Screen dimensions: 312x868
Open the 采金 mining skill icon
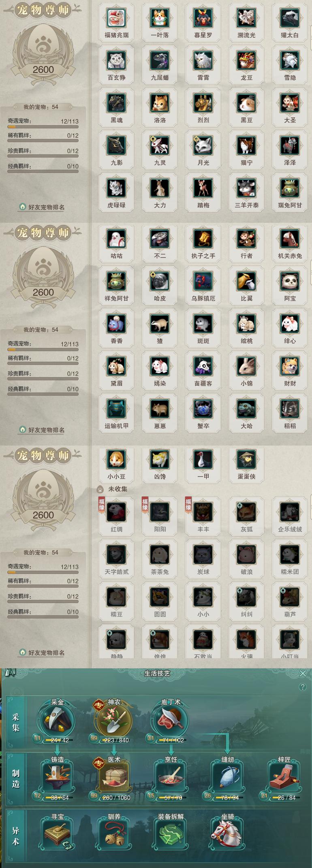click(57, 720)
